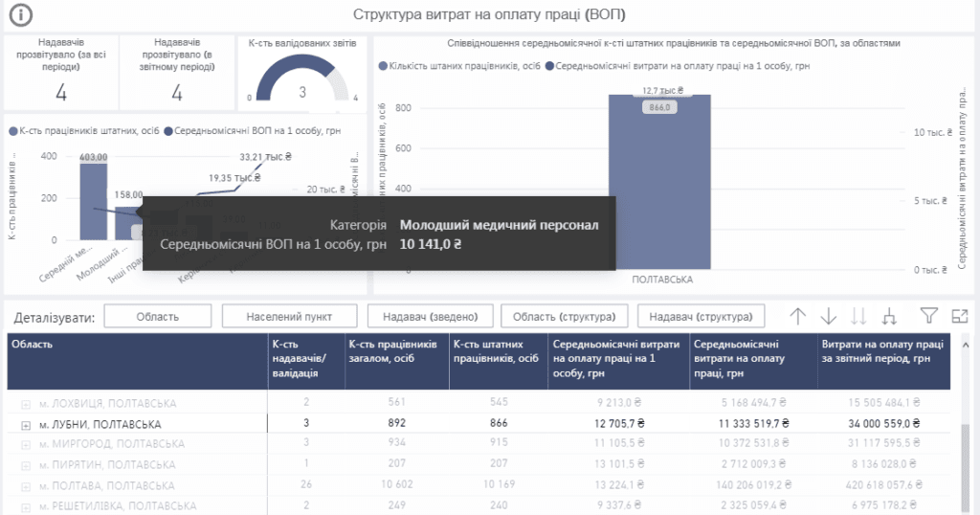Click legend dot Середньомісячні витрати на 1 особу
The height and width of the screenshot is (515, 980).
pos(549,66)
